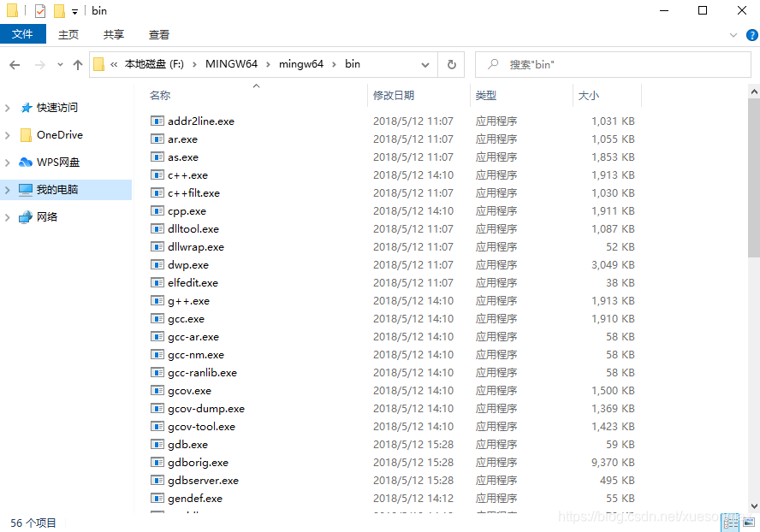760x532 pixels.
Task: Select the file gdbserver.exe
Action: [203, 481]
